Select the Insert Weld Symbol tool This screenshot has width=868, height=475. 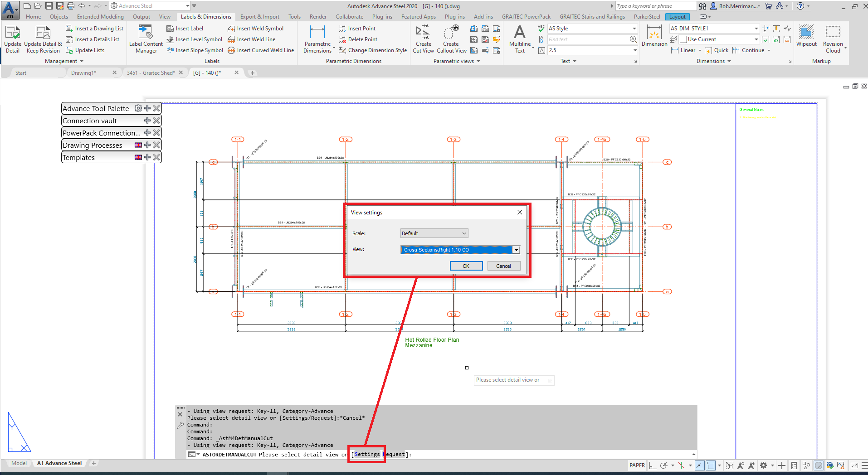pos(259,28)
